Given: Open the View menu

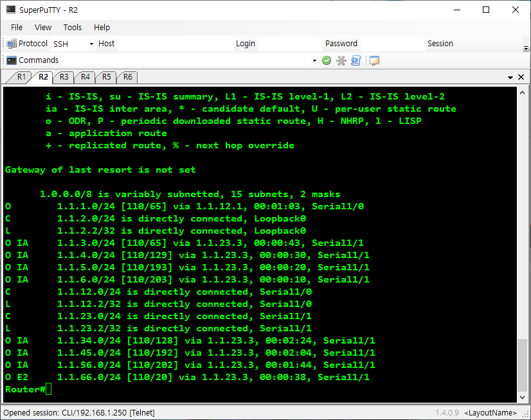Looking at the screenshot, I should (x=43, y=28).
